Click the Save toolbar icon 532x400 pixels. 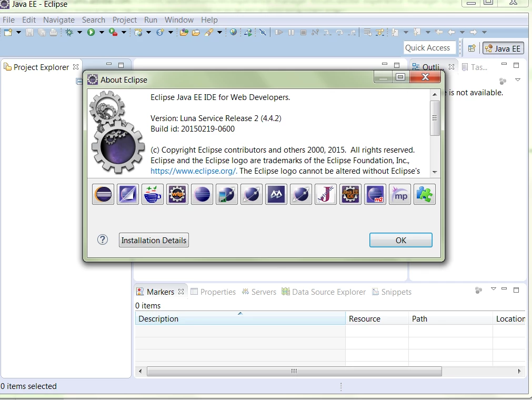(30, 32)
